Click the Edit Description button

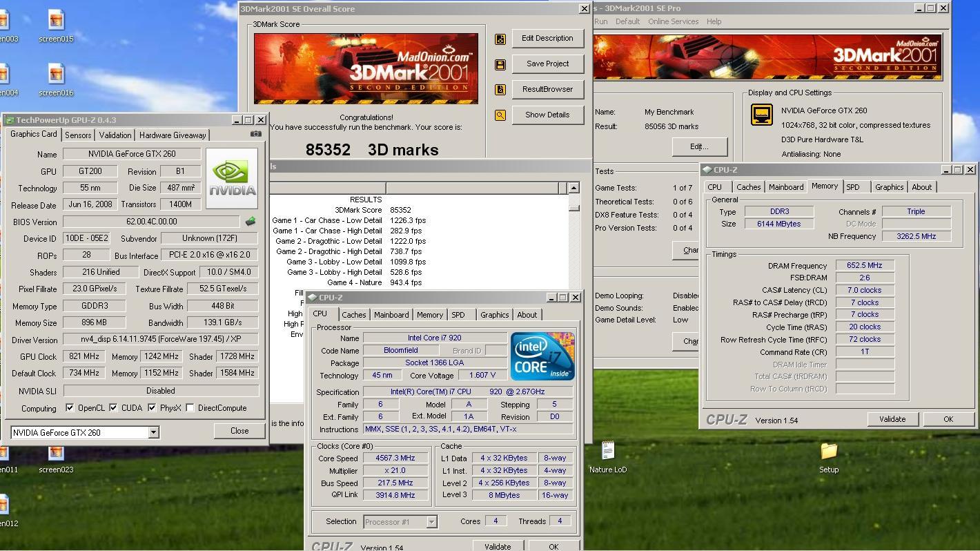(x=547, y=39)
